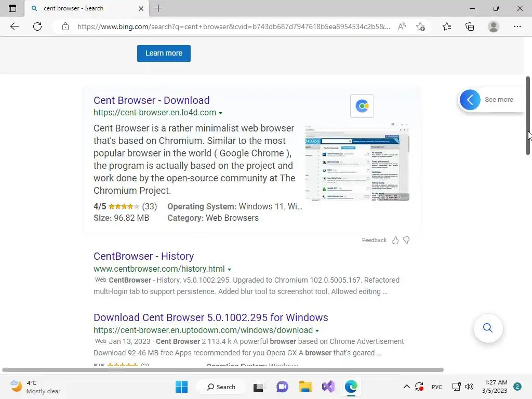Click the See more arrow button

470,100
